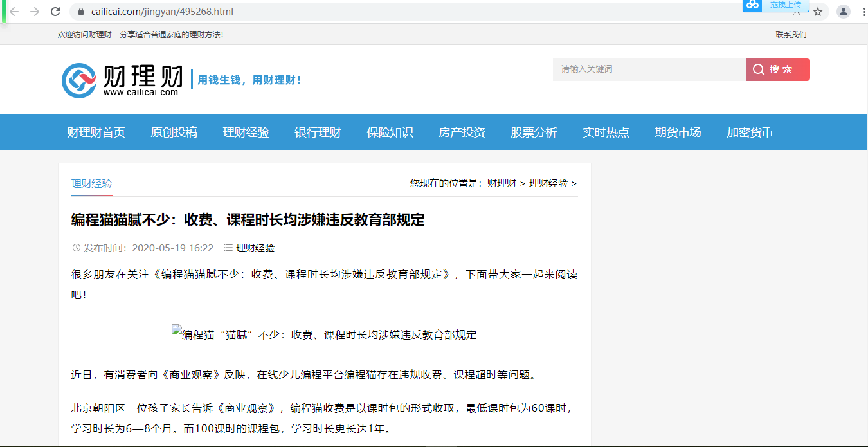Image resolution: width=868 pixels, height=447 pixels.
Task: Select the underlined 理财经验 section tab
Action: click(x=92, y=183)
